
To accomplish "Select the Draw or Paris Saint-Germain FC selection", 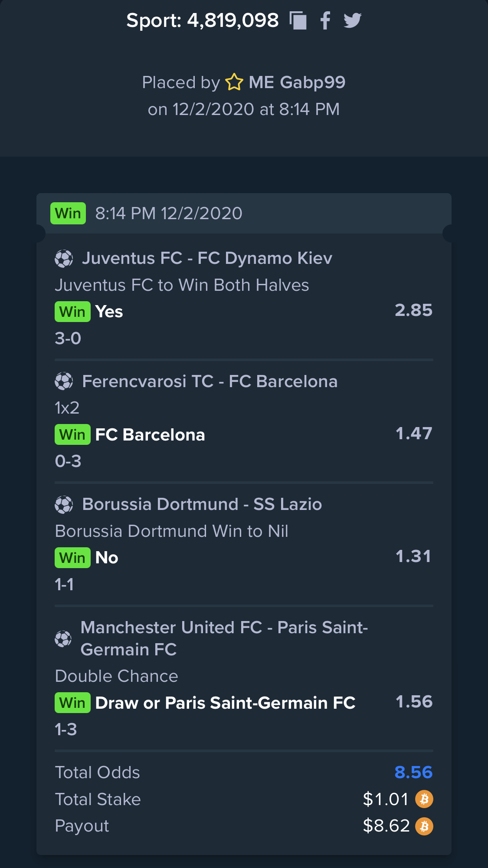I will [225, 703].
